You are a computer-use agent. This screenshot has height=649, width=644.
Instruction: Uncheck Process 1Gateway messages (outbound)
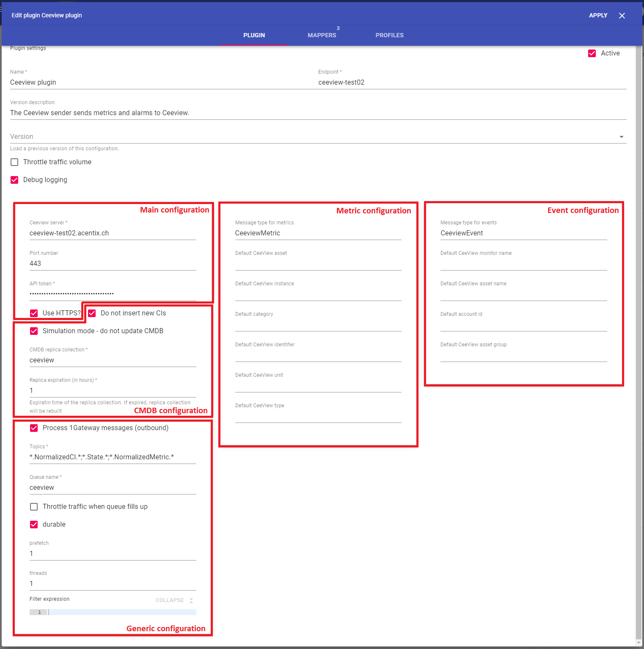pos(34,428)
